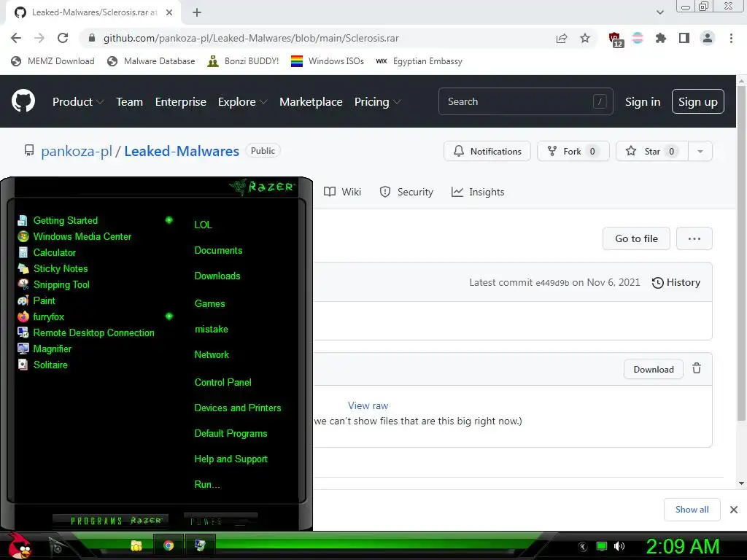747x560 pixels.
Task: Open Calculator from the Start menu
Action: pos(54,252)
